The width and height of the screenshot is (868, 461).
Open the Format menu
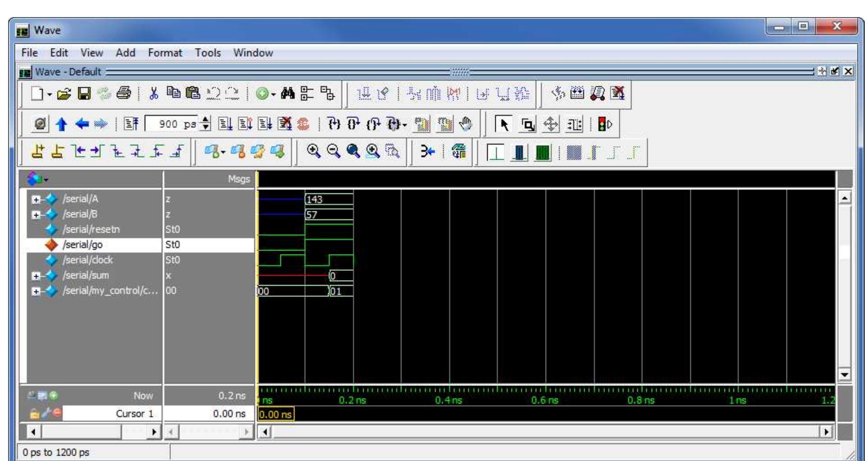[x=165, y=53]
